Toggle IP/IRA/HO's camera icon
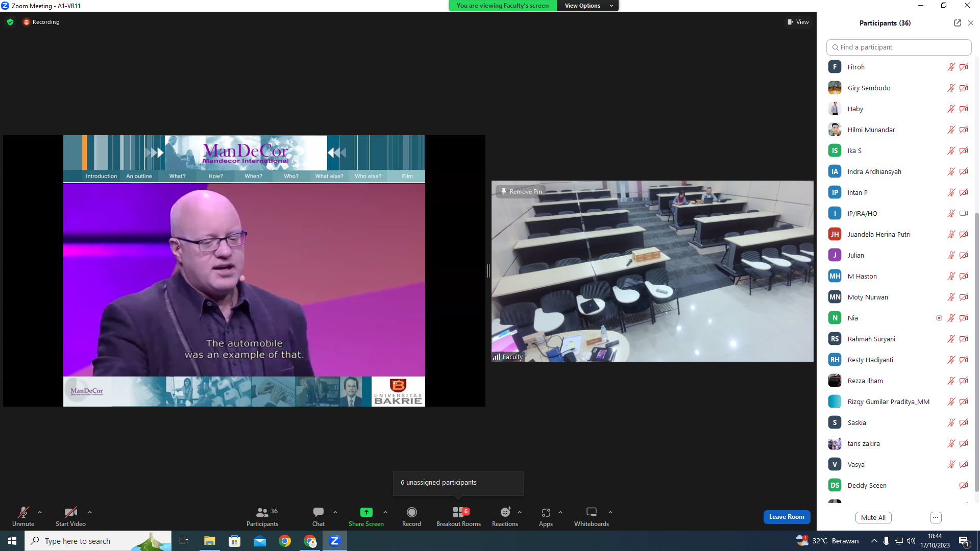 click(x=964, y=213)
